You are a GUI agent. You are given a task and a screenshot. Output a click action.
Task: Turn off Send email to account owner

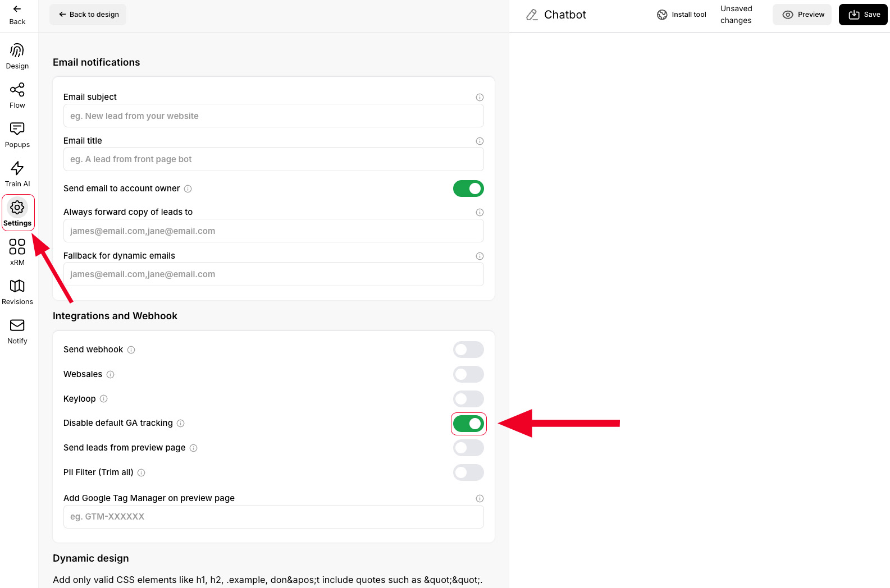468,189
